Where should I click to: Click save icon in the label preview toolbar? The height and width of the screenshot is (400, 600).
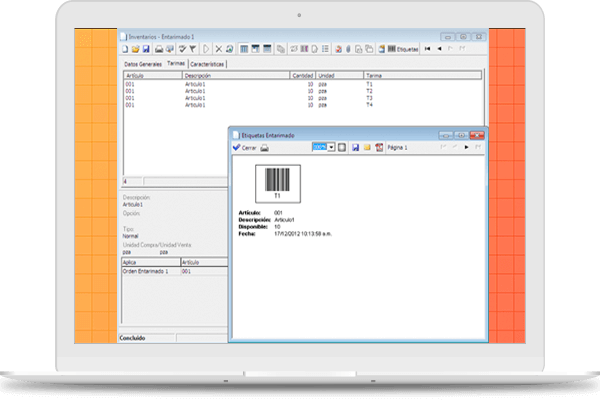355,147
